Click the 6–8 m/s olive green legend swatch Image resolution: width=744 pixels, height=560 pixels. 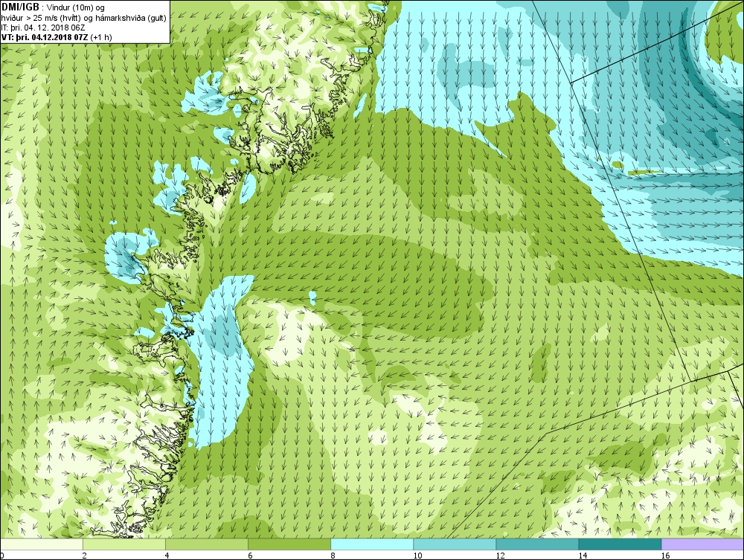coord(289,544)
